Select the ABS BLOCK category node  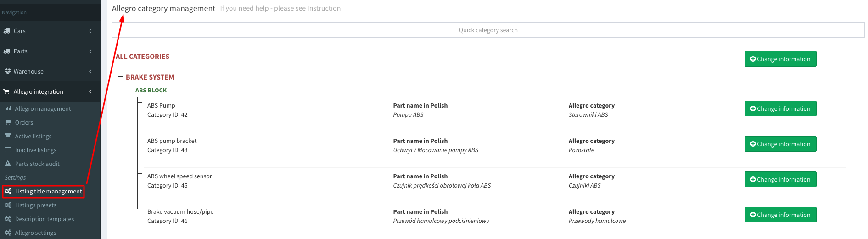(x=151, y=91)
